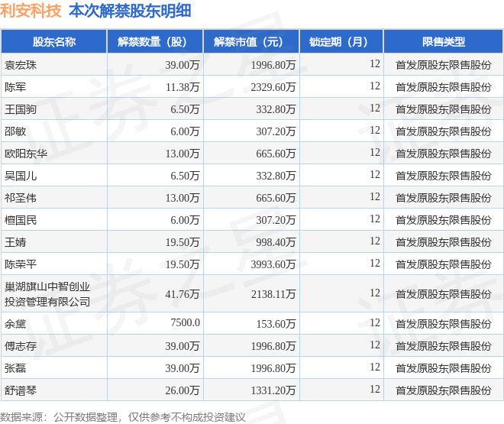Select the title text 利安科技
Screen dimensions: 504x424
click(31, 11)
